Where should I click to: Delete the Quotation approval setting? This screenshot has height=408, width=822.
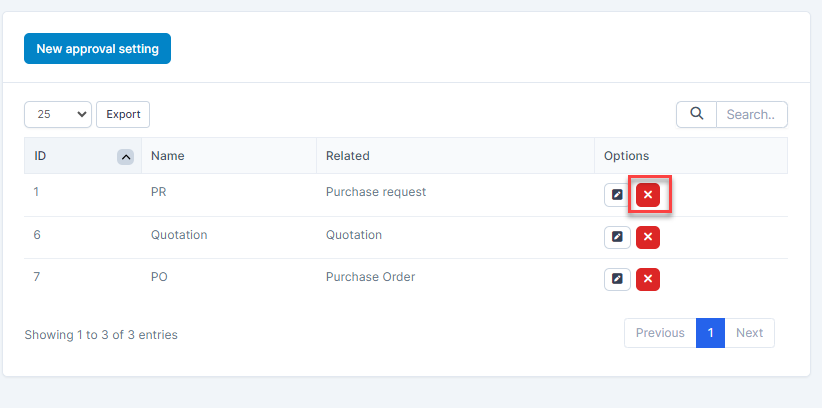648,237
